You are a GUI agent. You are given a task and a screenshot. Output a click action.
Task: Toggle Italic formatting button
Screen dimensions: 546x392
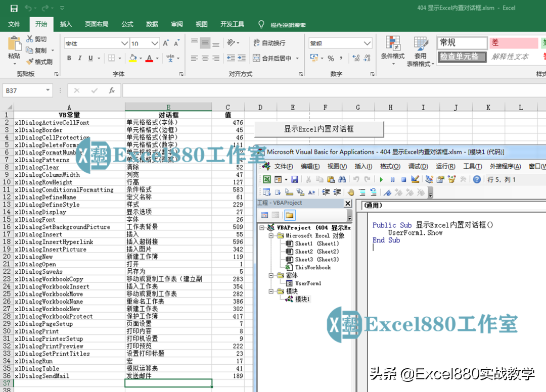[80, 58]
